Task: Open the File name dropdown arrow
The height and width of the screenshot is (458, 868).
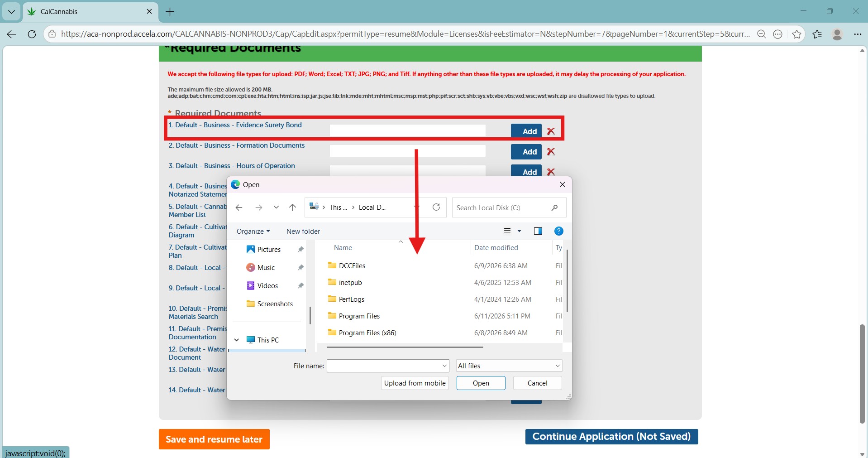Action: pyautogui.click(x=444, y=366)
